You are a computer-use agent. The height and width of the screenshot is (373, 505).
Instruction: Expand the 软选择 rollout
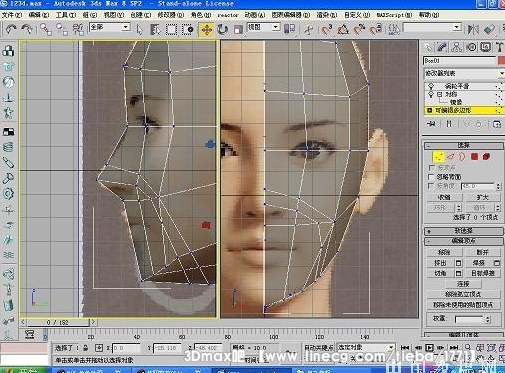[464, 231]
